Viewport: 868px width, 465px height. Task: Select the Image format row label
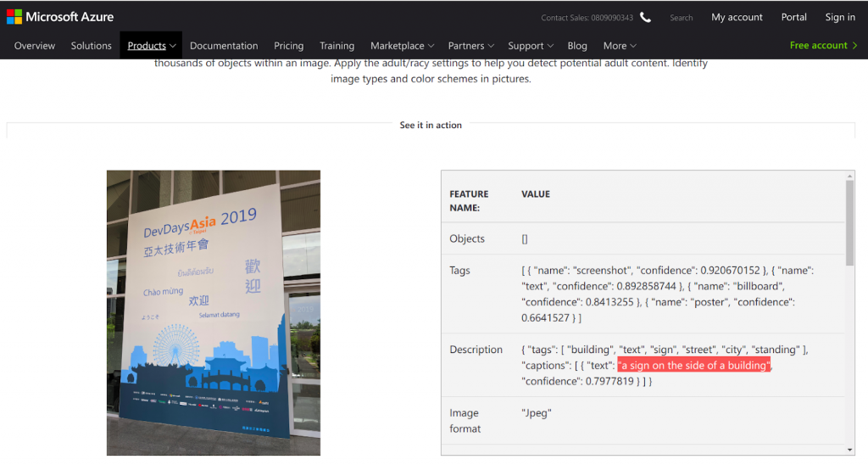point(465,421)
